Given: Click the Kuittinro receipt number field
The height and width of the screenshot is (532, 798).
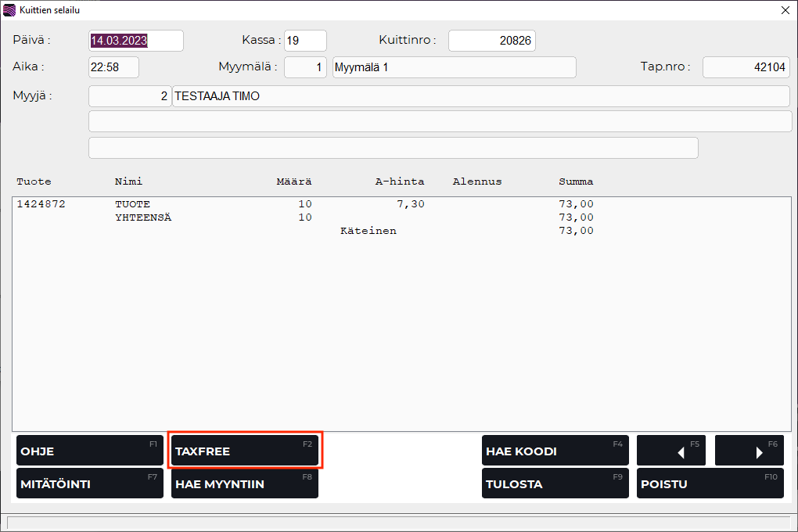Looking at the screenshot, I should click(x=491, y=41).
